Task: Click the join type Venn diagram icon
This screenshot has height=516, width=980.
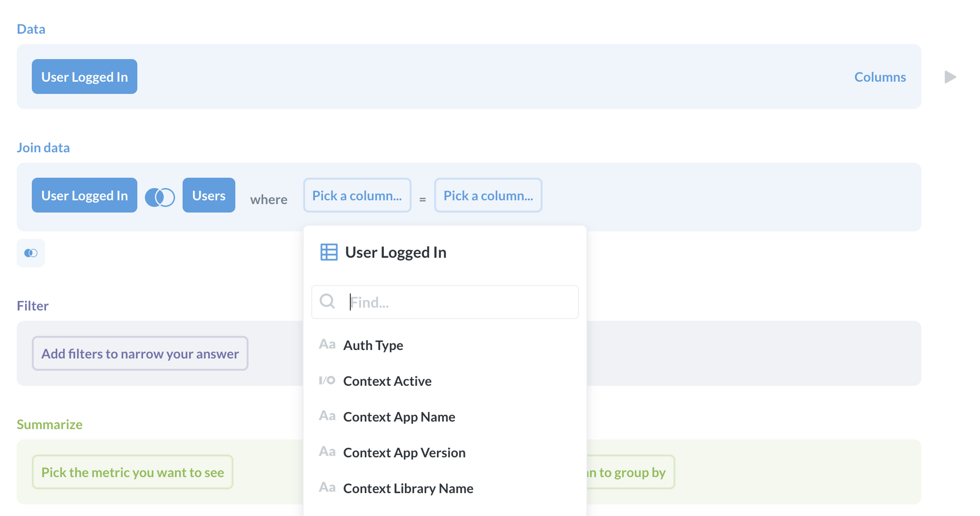Action: (x=160, y=197)
